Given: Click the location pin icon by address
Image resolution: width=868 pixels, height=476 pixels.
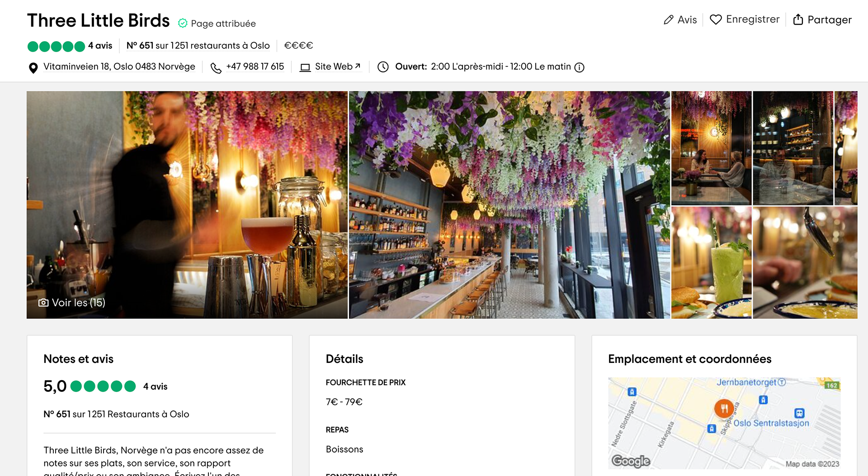Looking at the screenshot, I should pos(33,68).
